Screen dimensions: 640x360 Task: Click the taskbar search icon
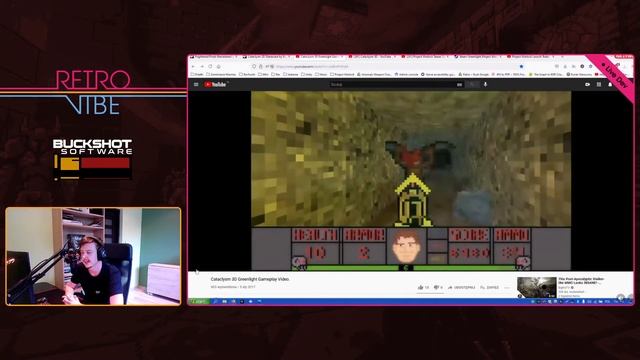[x=216, y=302]
